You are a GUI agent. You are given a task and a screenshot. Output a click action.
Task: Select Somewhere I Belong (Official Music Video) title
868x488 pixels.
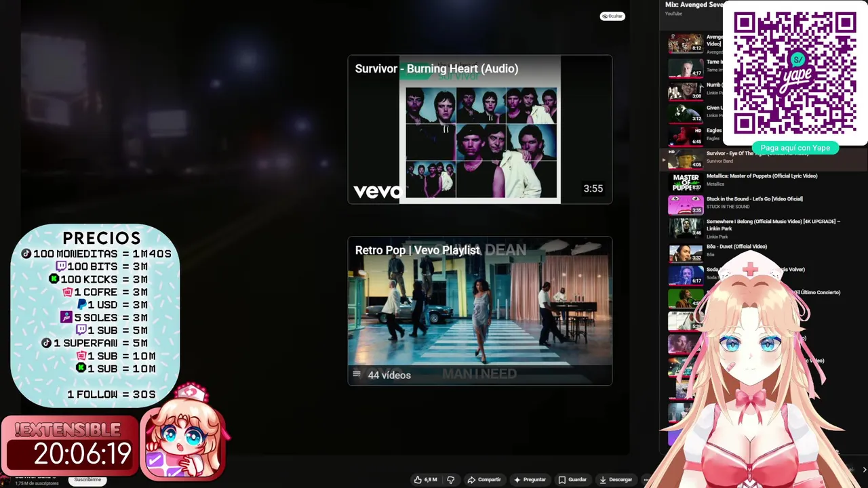pyautogui.click(x=773, y=225)
